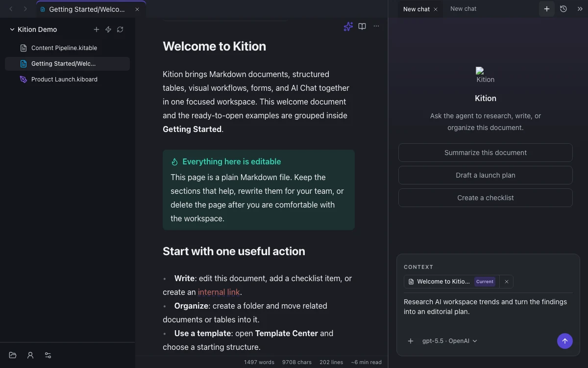Click Summarize this document
The height and width of the screenshot is (368, 588).
pos(486,153)
